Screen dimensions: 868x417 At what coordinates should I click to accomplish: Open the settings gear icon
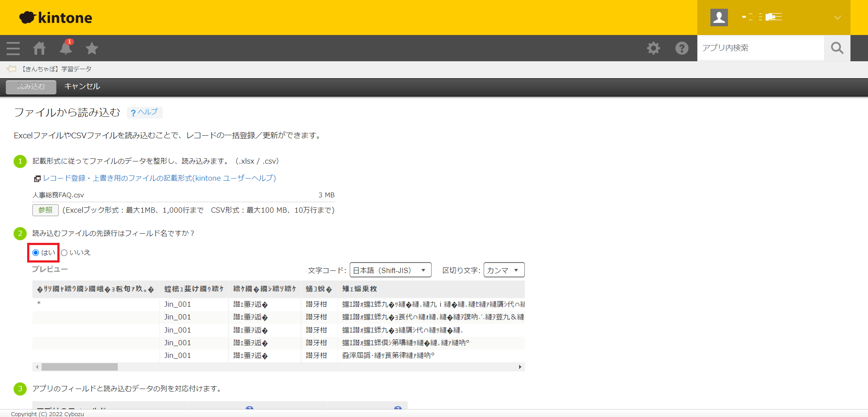[653, 48]
